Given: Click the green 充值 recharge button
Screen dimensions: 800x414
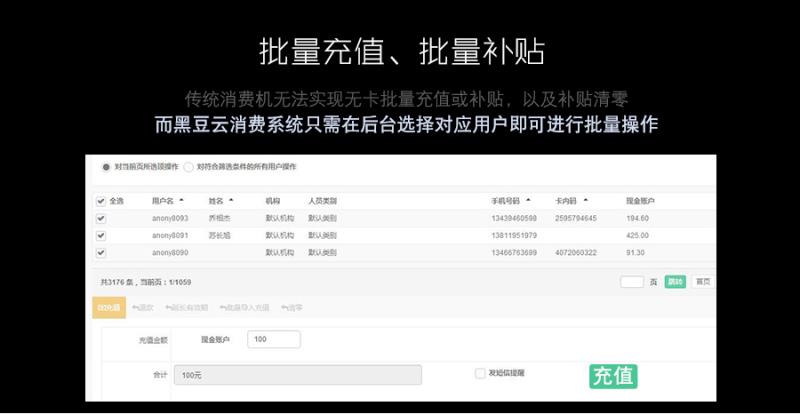Looking at the screenshot, I should click(613, 376).
